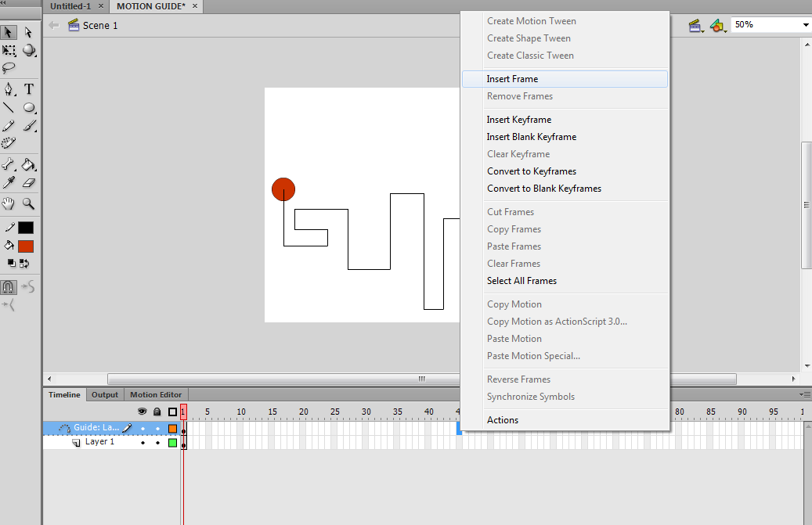Select the Bone tool
The width and height of the screenshot is (812, 525).
pyautogui.click(x=9, y=164)
